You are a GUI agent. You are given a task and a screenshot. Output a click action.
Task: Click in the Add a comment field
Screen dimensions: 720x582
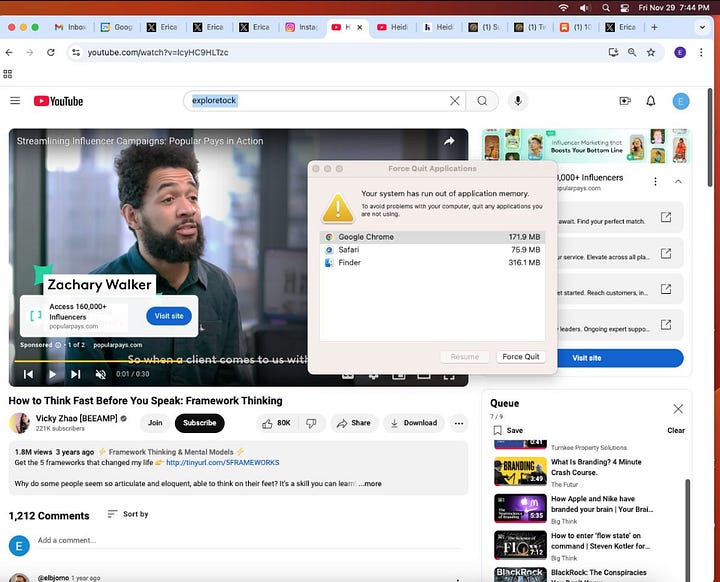pos(250,541)
